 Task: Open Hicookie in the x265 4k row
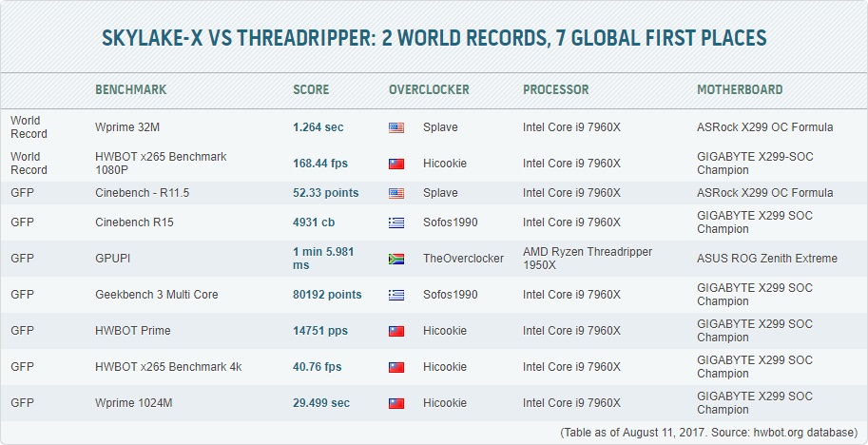[445, 367]
